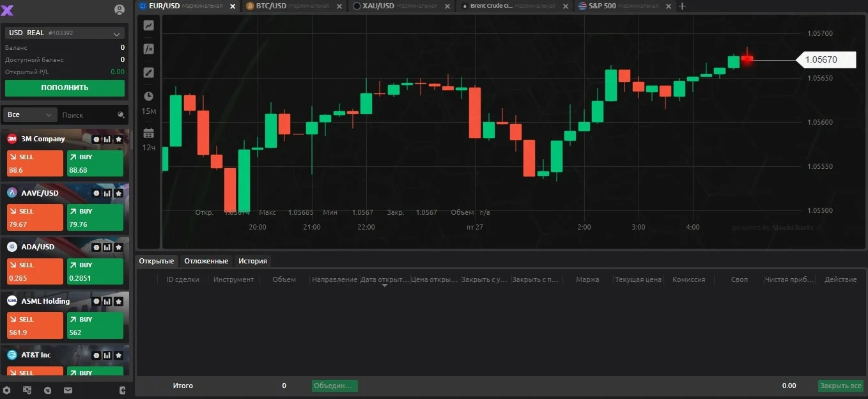Switch to the XAU/USD chart tab
Viewport: 868px width, 399px height.
click(x=403, y=6)
